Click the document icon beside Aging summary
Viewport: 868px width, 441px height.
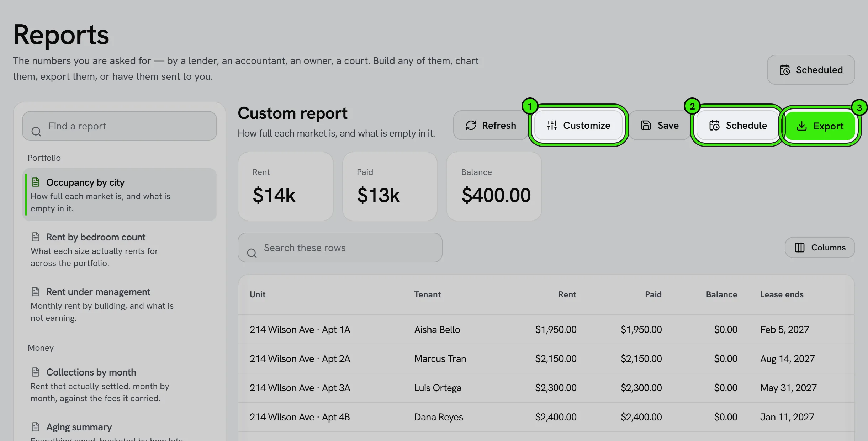[36, 427]
